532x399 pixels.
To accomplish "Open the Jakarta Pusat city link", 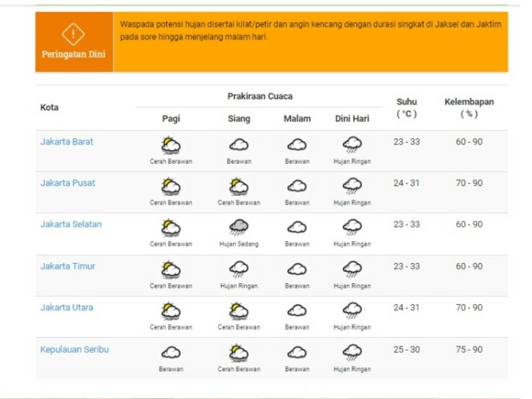I will 68,183.
